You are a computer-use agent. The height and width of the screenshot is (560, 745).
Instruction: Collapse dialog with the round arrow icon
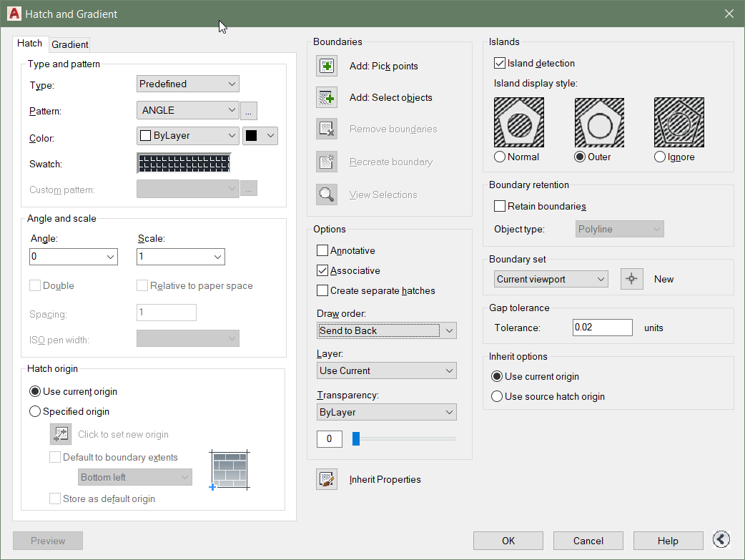tap(721, 540)
